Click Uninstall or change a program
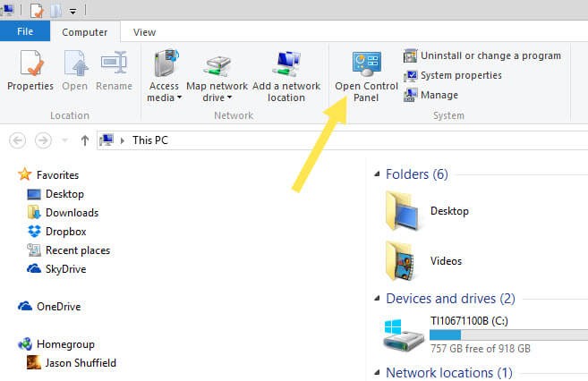The height and width of the screenshot is (381, 588). 482,55
